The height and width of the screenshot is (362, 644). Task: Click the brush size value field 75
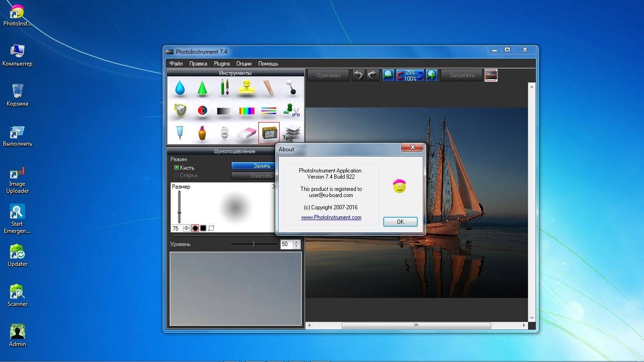(x=176, y=228)
